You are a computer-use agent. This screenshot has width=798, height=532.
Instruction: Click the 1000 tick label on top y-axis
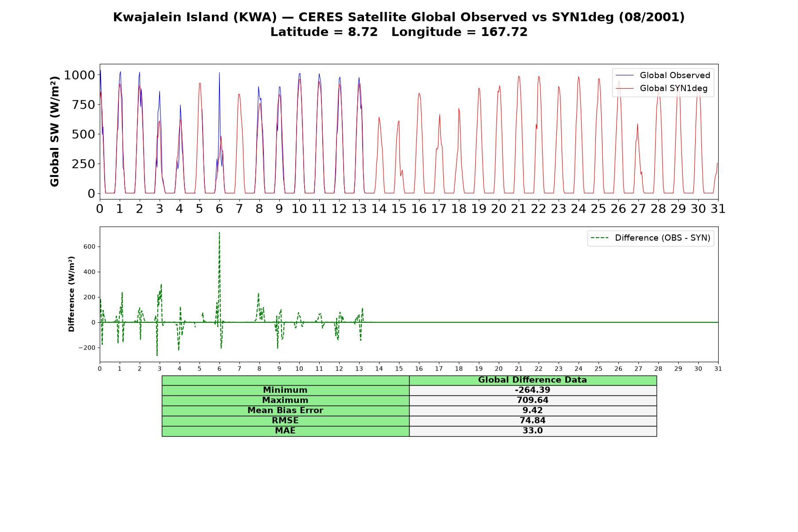[79, 75]
